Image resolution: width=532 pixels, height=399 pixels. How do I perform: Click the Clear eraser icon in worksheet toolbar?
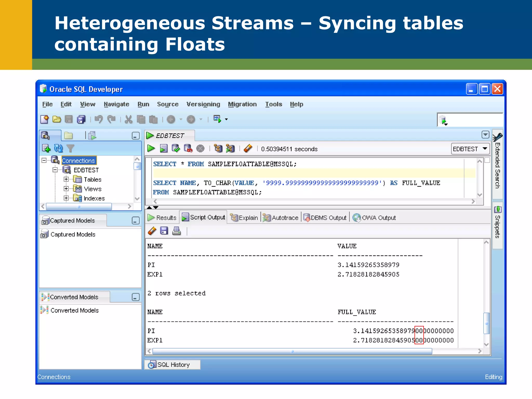[x=248, y=149]
